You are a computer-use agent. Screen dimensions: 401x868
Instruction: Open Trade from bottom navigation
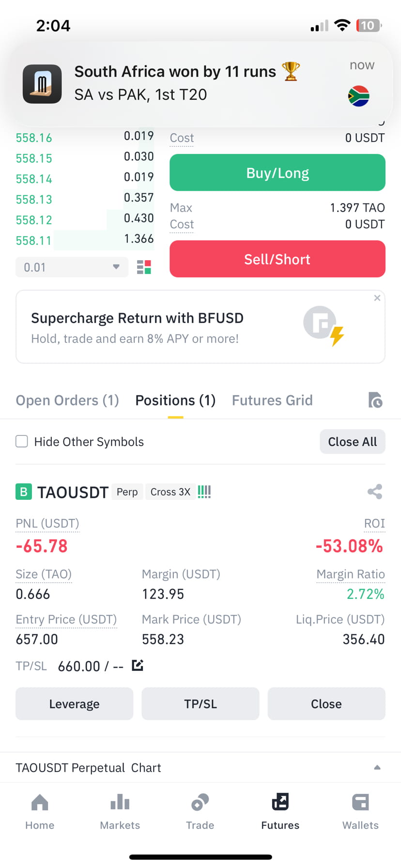200,811
